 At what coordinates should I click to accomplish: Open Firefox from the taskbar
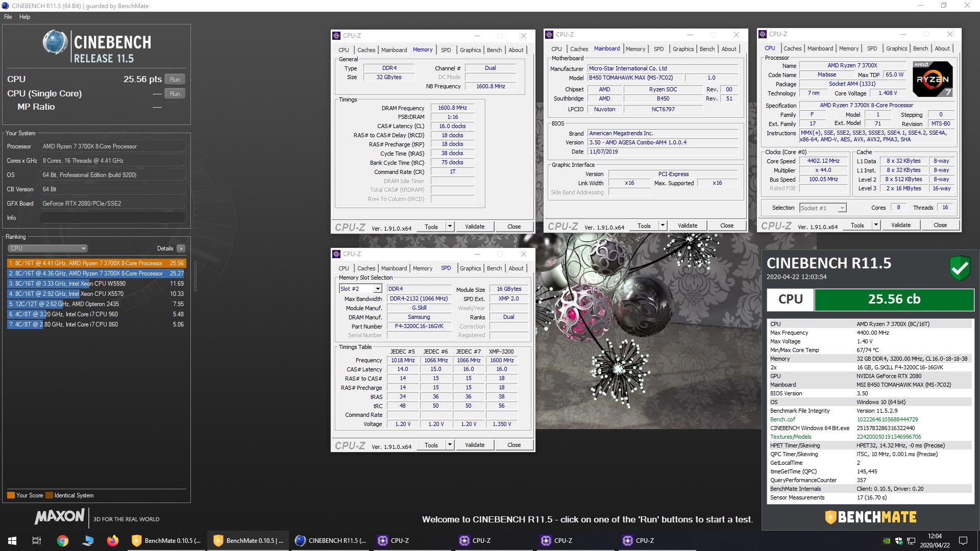point(112,540)
